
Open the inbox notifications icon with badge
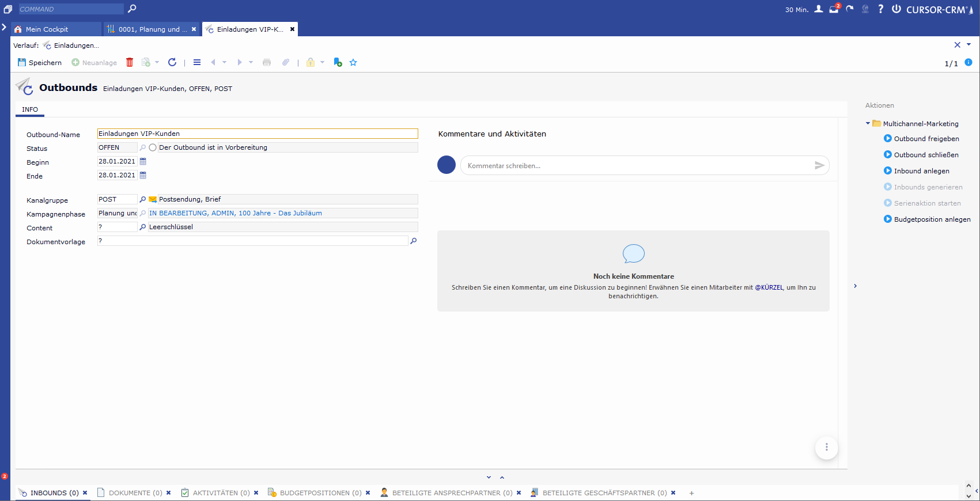point(834,9)
